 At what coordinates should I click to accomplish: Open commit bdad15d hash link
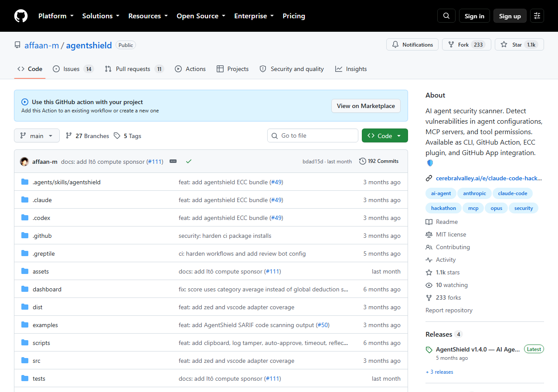point(313,162)
